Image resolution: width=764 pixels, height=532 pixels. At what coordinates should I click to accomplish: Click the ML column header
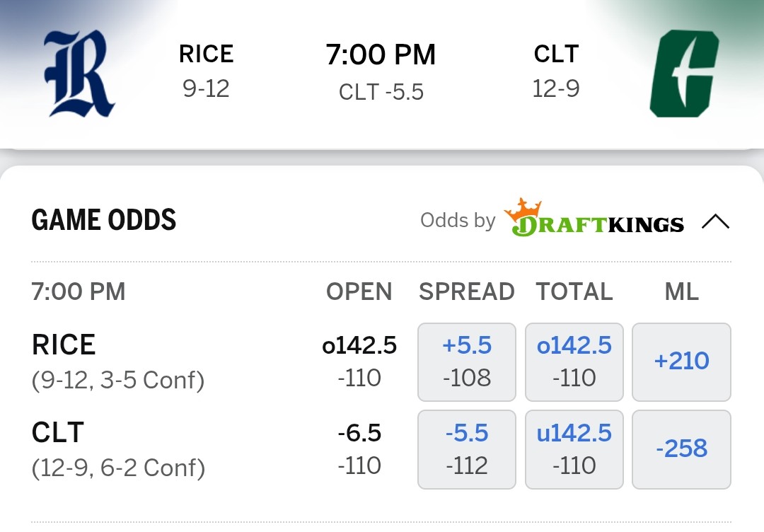click(x=682, y=291)
